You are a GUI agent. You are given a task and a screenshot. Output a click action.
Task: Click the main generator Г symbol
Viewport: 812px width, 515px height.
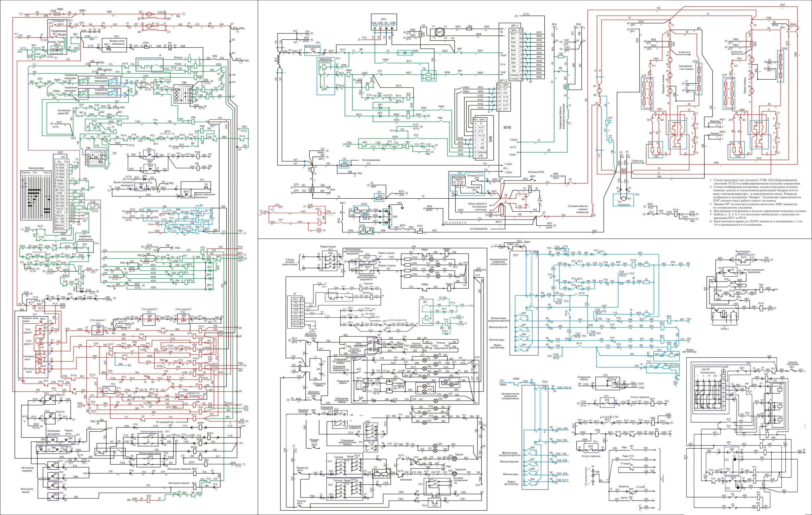(x=598, y=90)
